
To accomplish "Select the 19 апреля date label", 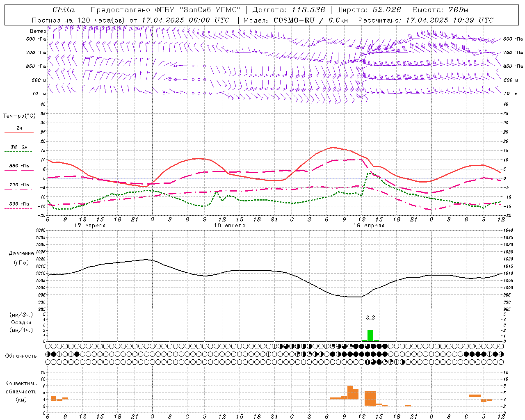I will click(x=369, y=226).
